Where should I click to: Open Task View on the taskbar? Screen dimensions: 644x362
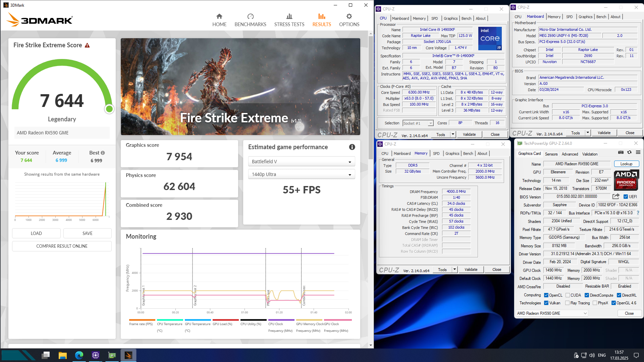tap(46, 355)
